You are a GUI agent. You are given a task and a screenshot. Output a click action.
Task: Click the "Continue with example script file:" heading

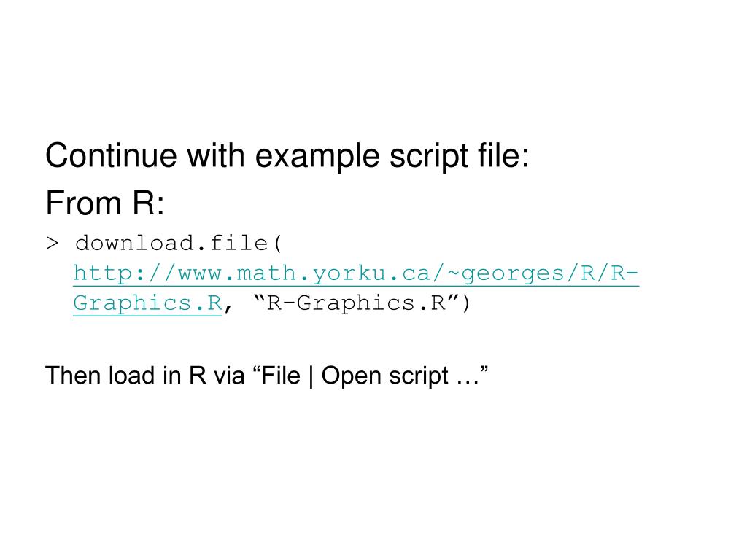[287, 156]
